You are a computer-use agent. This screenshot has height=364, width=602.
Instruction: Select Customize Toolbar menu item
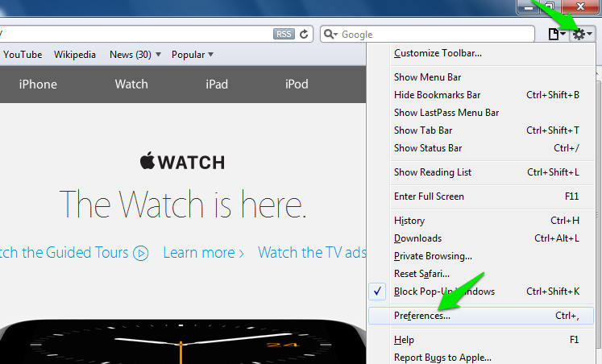438,53
